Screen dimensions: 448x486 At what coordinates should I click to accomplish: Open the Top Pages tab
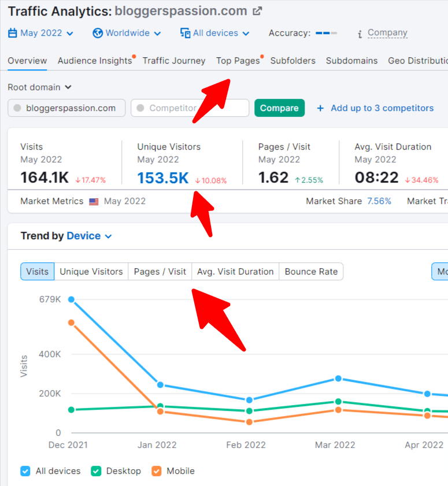click(x=238, y=61)
